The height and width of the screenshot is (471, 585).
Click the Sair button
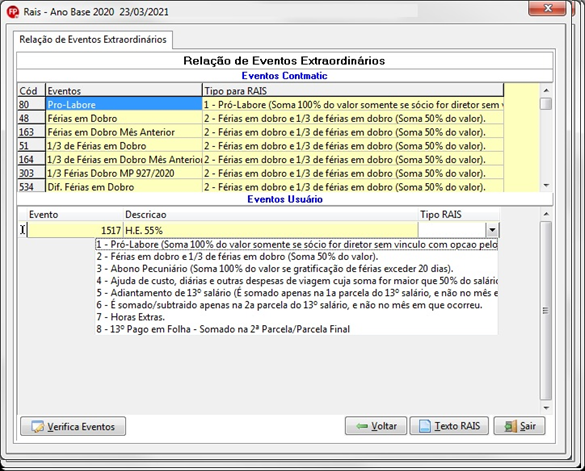[519, 426]
